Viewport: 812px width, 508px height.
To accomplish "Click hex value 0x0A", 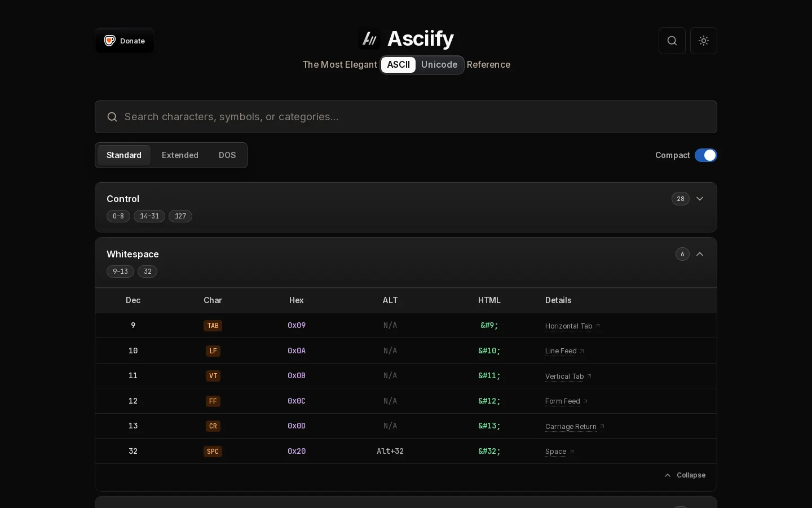I will (x=297, y=351).
